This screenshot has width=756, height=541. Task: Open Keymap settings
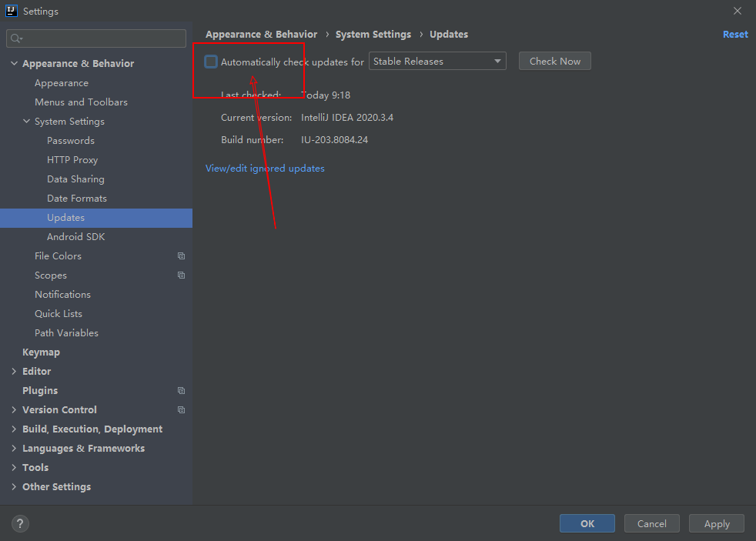41,352
